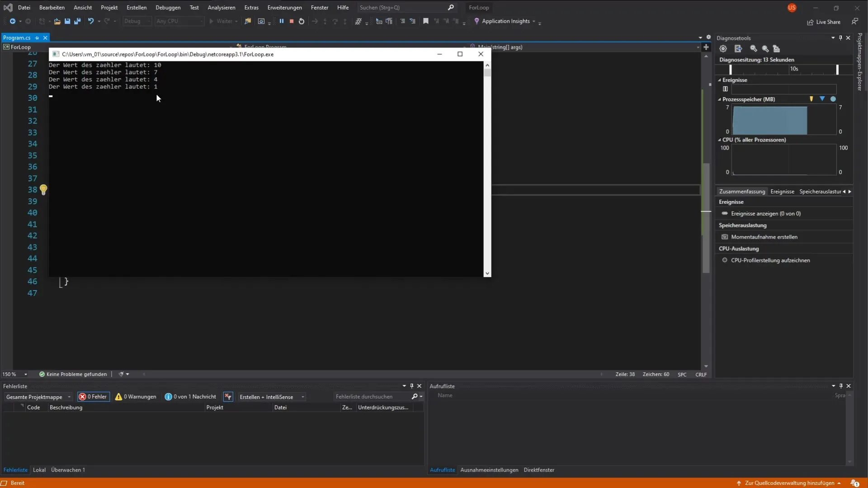This screenshot has width=868, height=488.
Task: Collapse the CPU (% aller Prozessoren) graph
Action: tap(720, 140)
